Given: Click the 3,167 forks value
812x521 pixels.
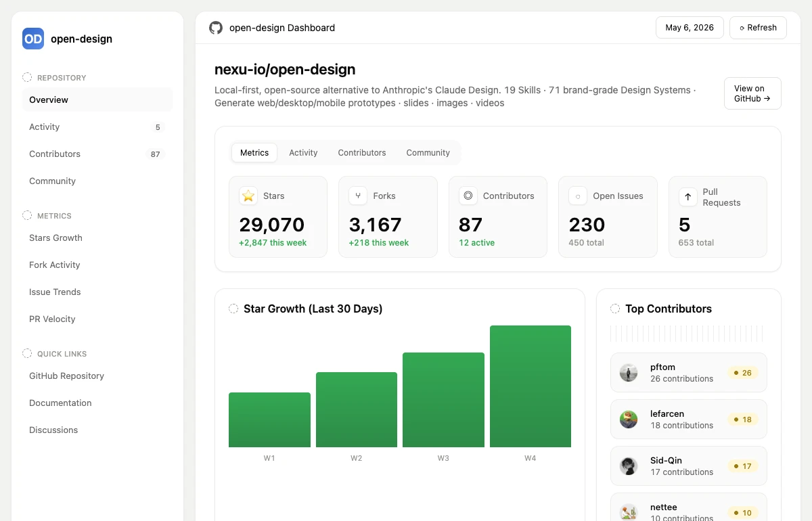Looking at the screenshot, I should click(376, 225).
